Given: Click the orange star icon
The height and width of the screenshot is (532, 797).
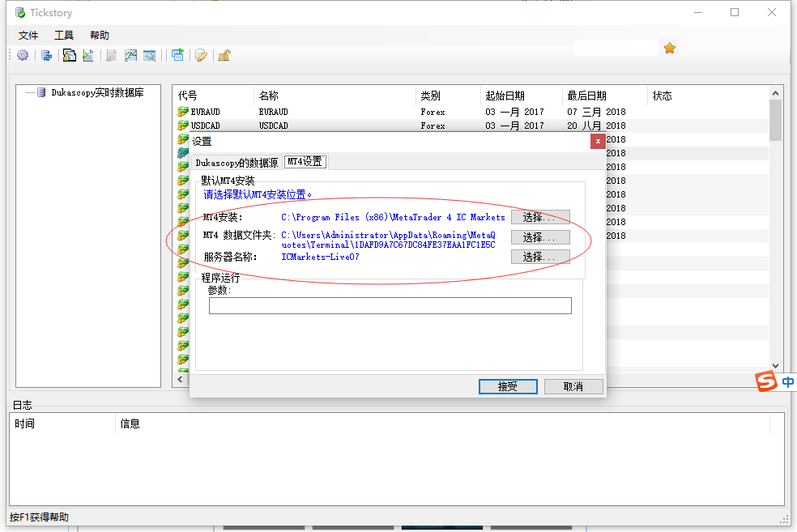Looking at the screenshot, I should click(x=670, y=49).
